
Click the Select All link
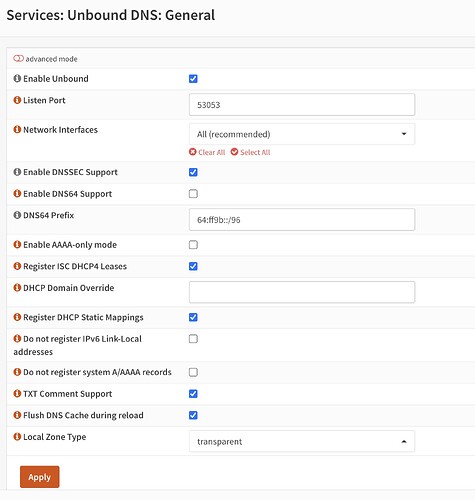click(x=251, y=152)
